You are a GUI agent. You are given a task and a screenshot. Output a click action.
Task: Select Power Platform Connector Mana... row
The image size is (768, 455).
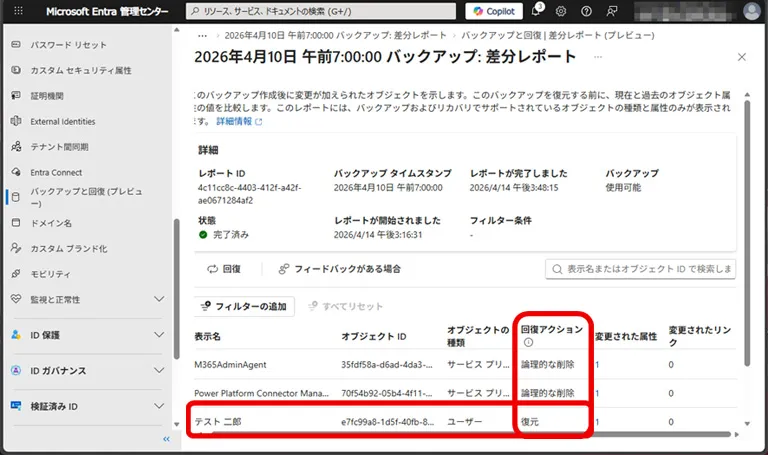coord(465,393)
